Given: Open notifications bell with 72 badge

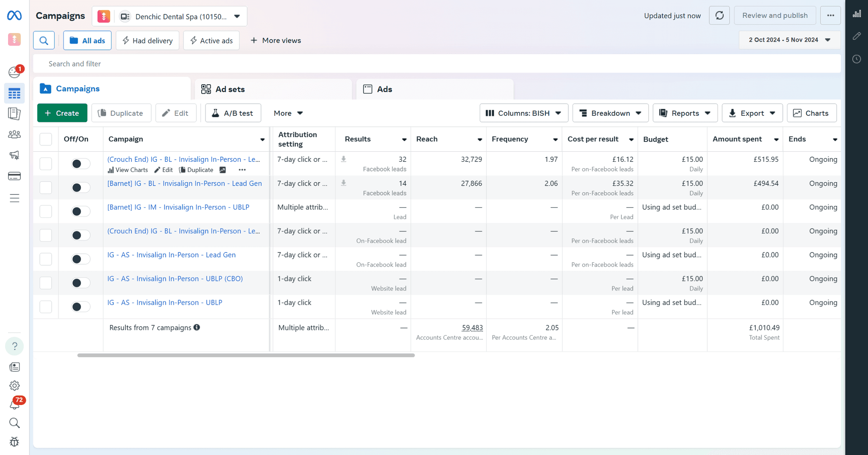Looking at the screenshot, I should [x=15, y=403].
